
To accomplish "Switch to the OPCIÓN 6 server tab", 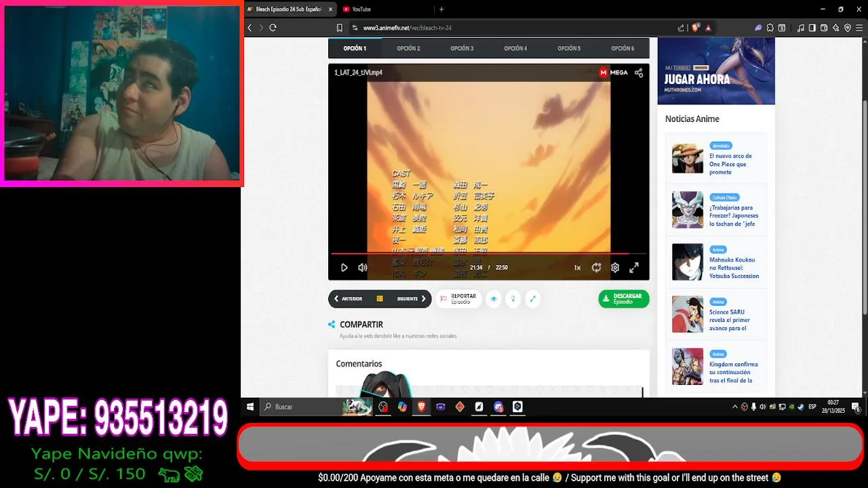I will click(623, 48).
